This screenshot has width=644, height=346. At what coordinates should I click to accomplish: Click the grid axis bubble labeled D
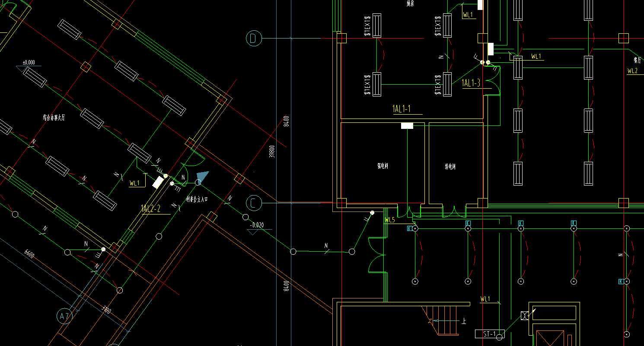[254, 38]
